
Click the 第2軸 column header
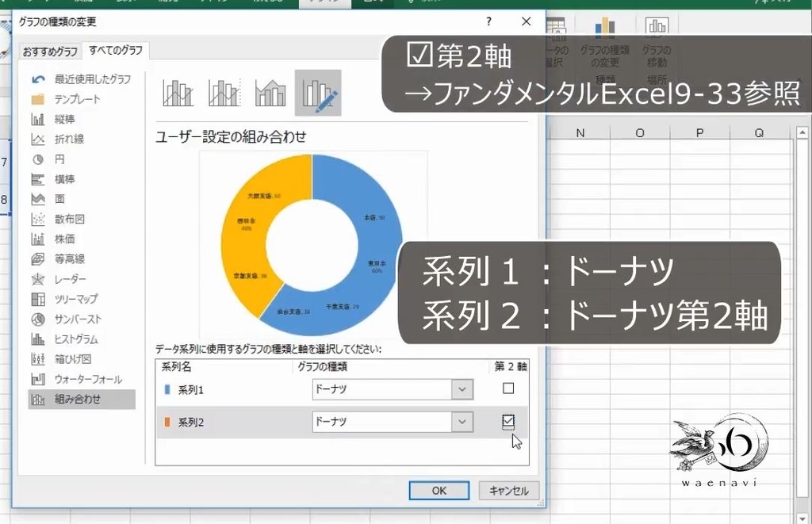(511, 366)
